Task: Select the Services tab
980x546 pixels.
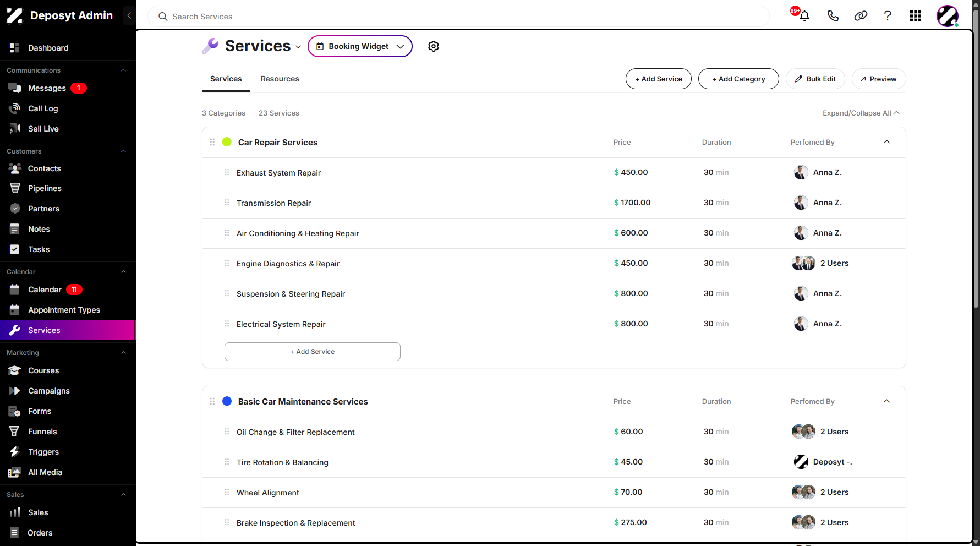Action: tap(226, 79)
